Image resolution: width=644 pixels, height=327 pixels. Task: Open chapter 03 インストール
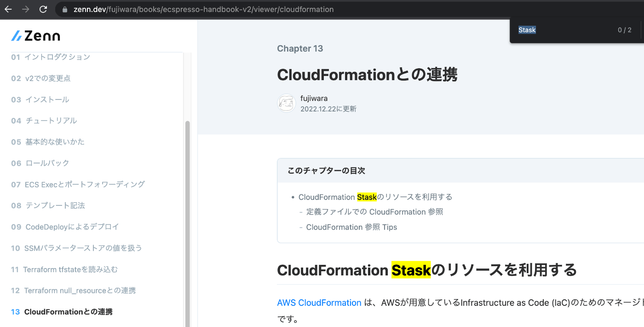point(40,99)
